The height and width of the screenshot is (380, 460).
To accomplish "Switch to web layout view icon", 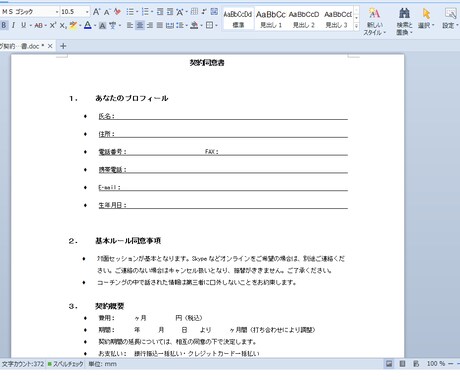I will (416, 364).
